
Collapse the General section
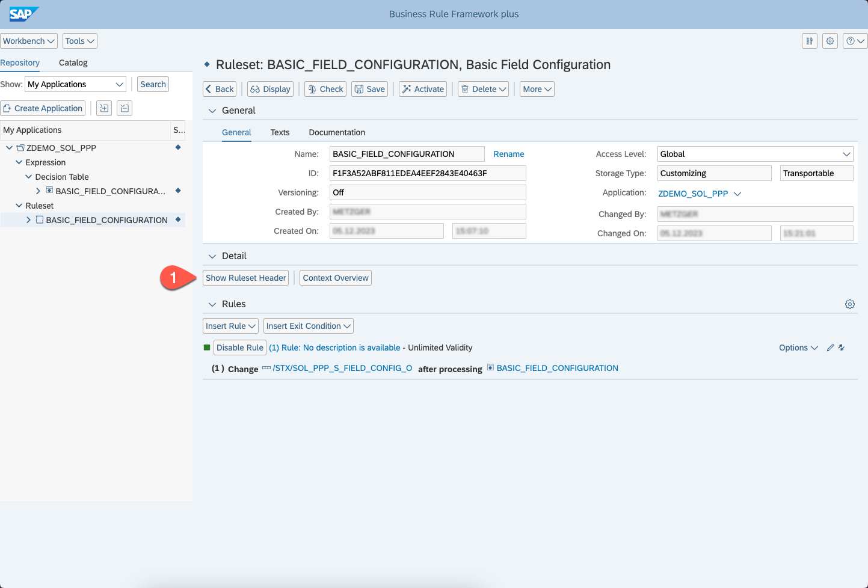click(212, 111)
